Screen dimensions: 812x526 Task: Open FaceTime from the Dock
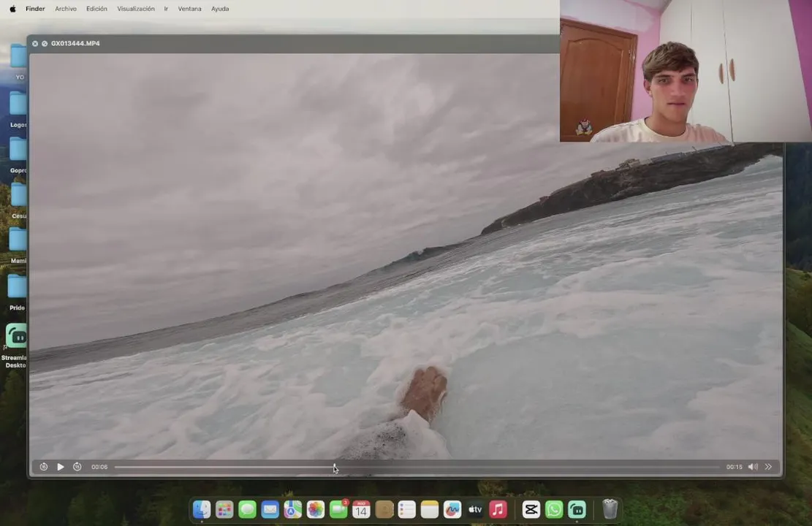338,509
